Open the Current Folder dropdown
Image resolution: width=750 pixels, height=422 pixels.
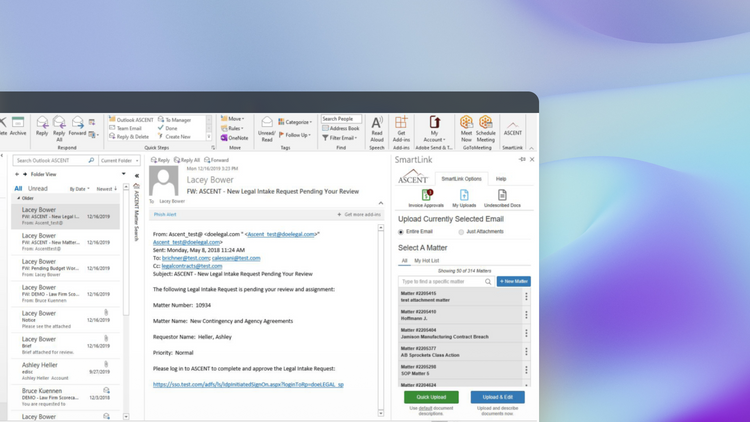(x=120, y=160)
